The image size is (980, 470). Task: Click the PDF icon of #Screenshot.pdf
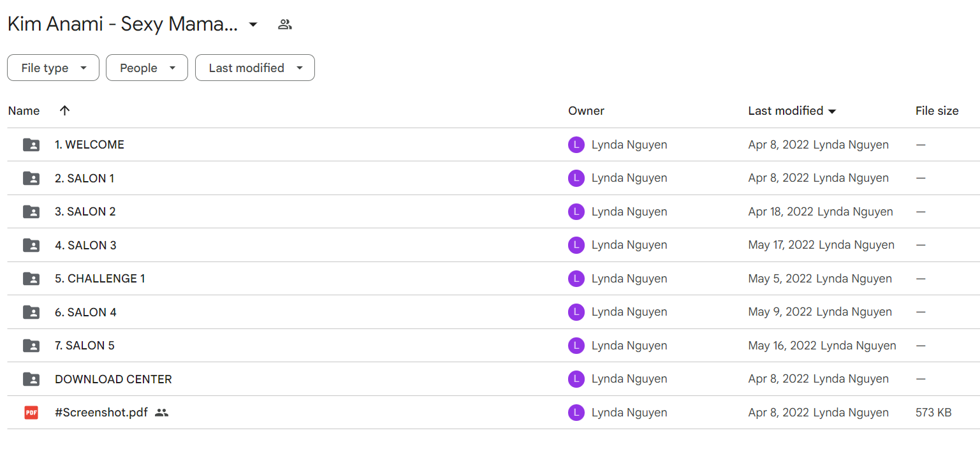click(31, 413)
